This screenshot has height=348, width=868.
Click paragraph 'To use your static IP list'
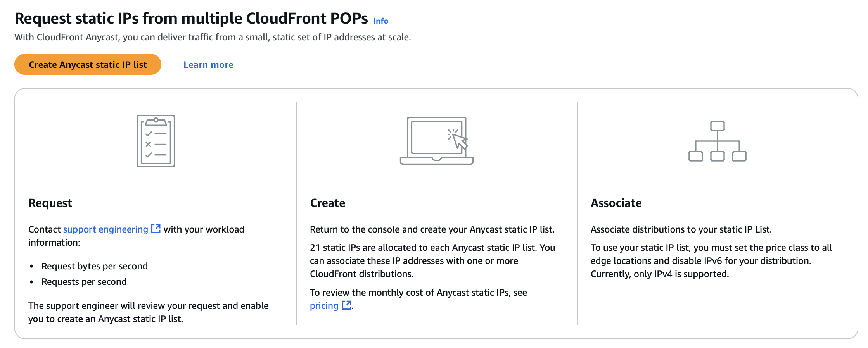point(711,260)
